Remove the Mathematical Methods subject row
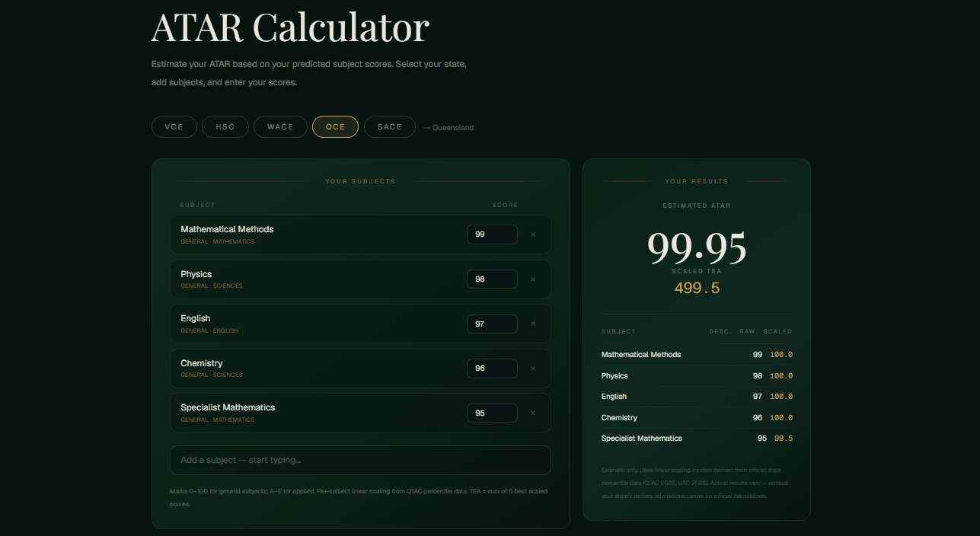 (533, 234)
